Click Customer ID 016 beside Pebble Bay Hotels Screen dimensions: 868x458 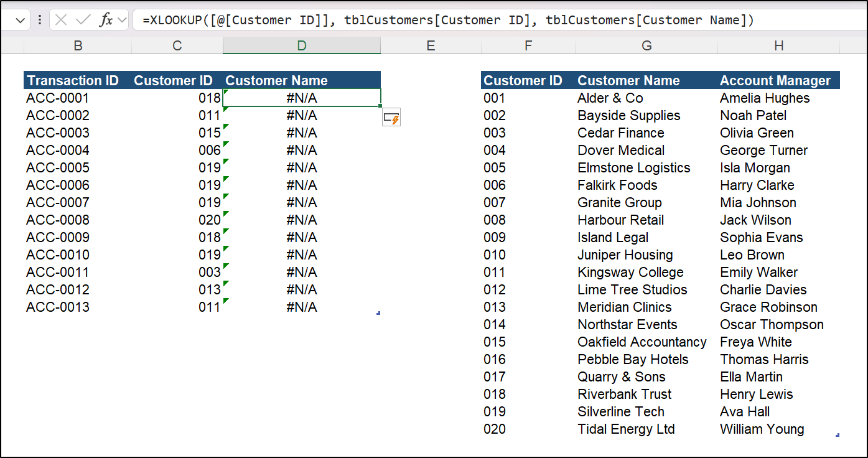click(528, 359)
